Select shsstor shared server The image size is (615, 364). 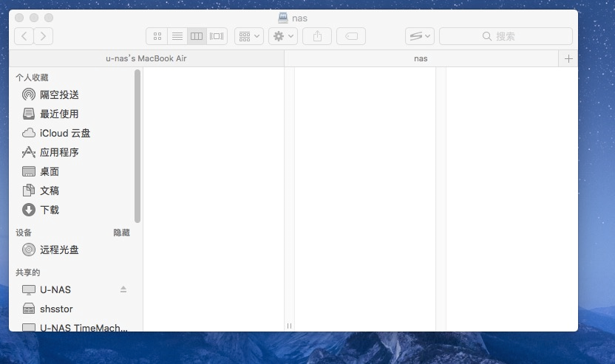75,309
